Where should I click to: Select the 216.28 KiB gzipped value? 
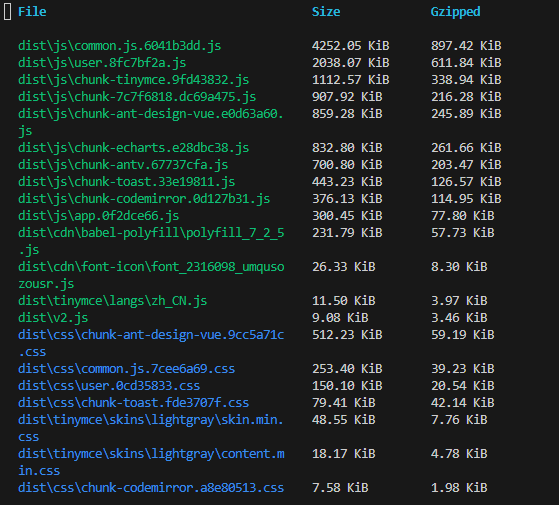click(x=466, y=97)
